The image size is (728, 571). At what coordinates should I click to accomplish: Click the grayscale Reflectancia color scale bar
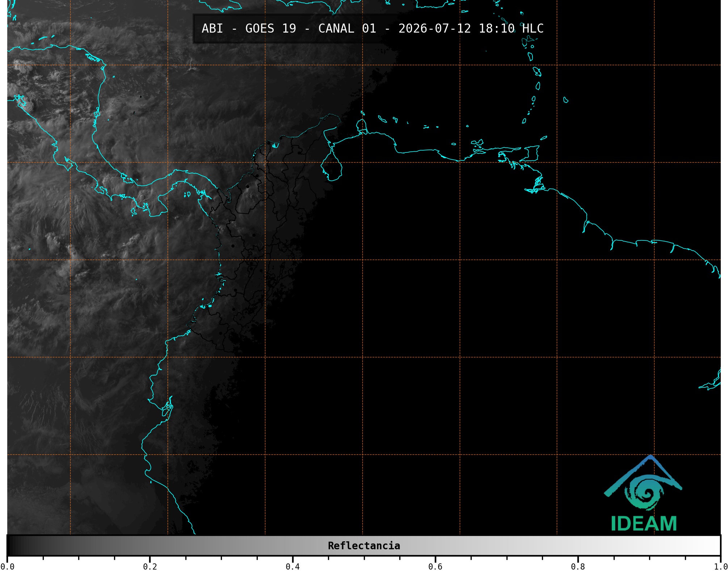pyautogui.click(x=364, y=546)
